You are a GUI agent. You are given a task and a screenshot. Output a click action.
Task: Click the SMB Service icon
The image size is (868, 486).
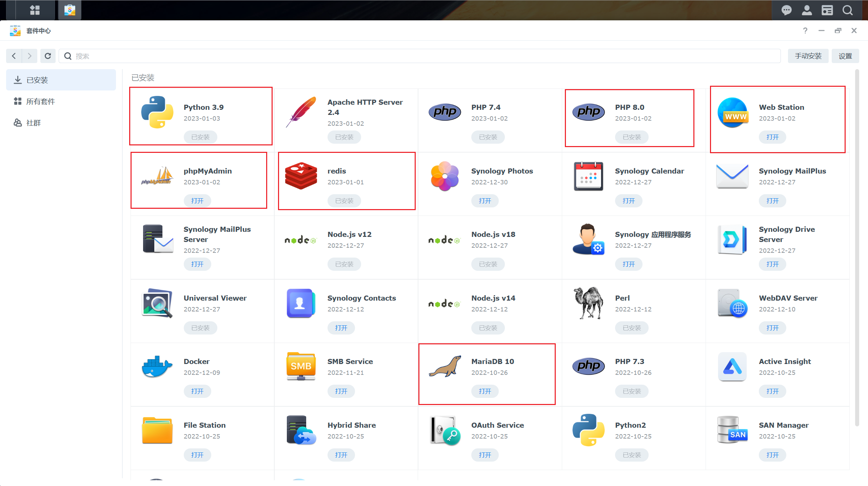[301, 366]
